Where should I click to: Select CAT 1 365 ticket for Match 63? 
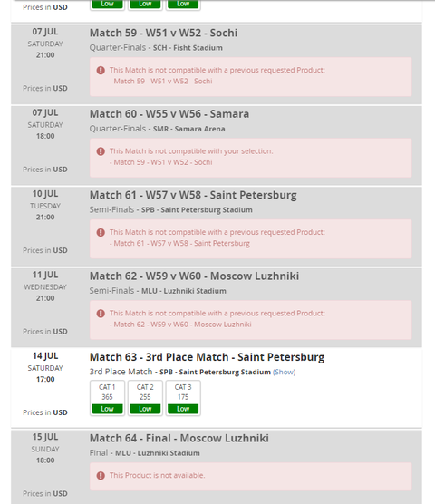[x=107, y=398]
